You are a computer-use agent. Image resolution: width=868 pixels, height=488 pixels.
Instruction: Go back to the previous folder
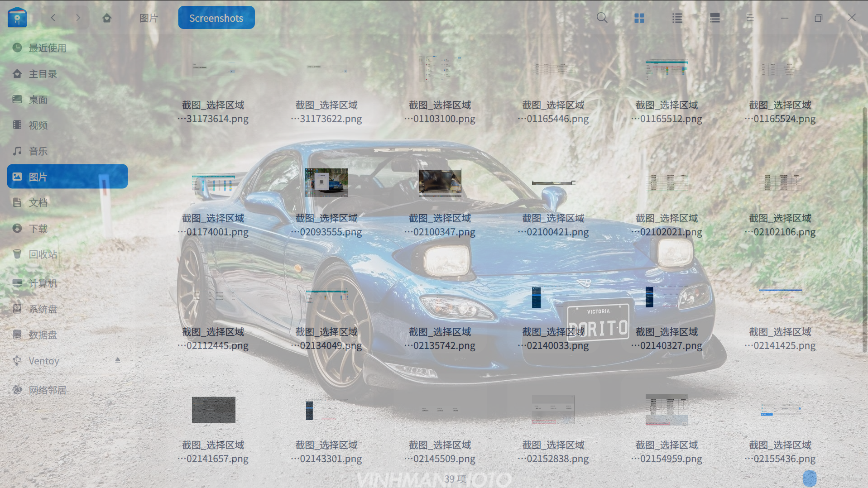[x=53, y=18]
